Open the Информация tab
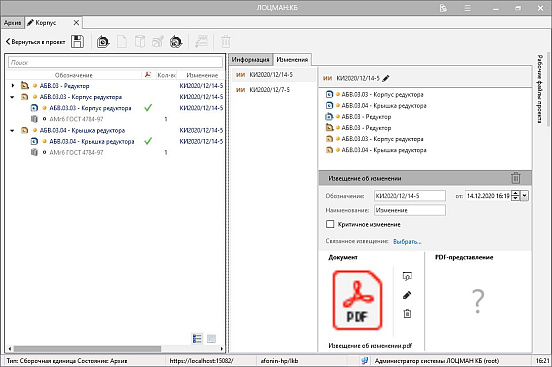This screenshot has width=552, height=367. coord(250,60)
